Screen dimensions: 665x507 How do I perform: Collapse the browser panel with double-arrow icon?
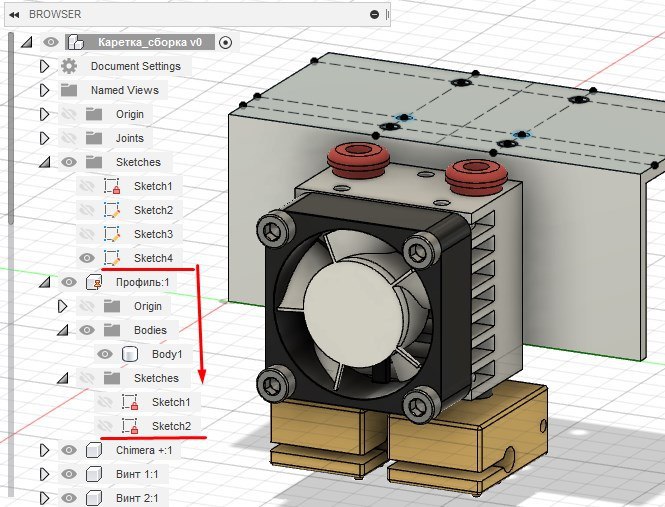pos(14,14)
